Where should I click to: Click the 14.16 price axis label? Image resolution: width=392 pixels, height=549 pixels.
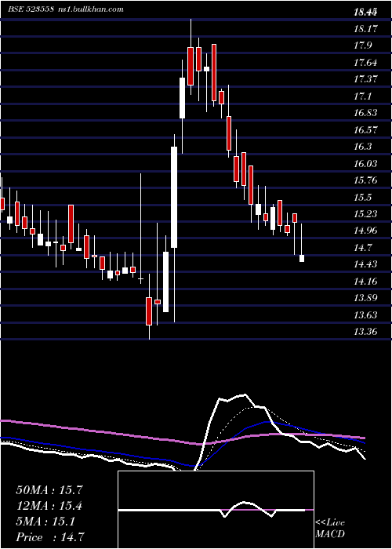365,281
